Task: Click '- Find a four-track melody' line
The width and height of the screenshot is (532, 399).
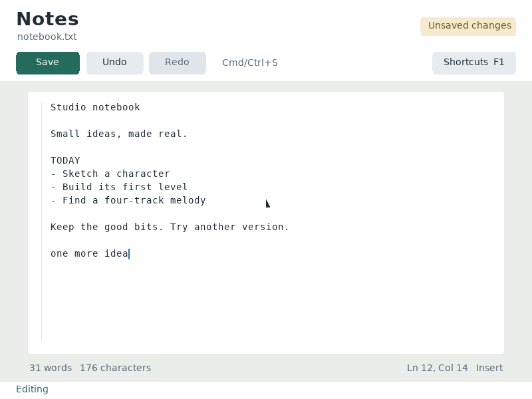Action: coord(128,200)
